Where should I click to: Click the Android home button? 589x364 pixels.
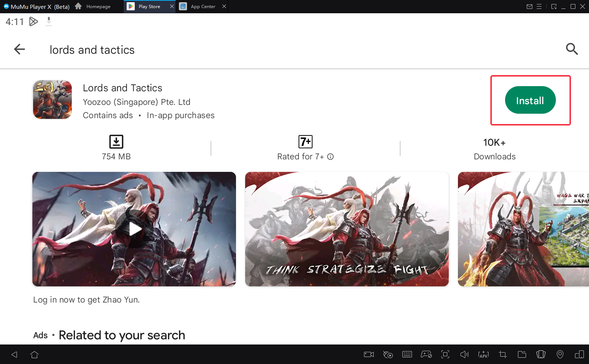pyautogui.click(x=34, y=354)
